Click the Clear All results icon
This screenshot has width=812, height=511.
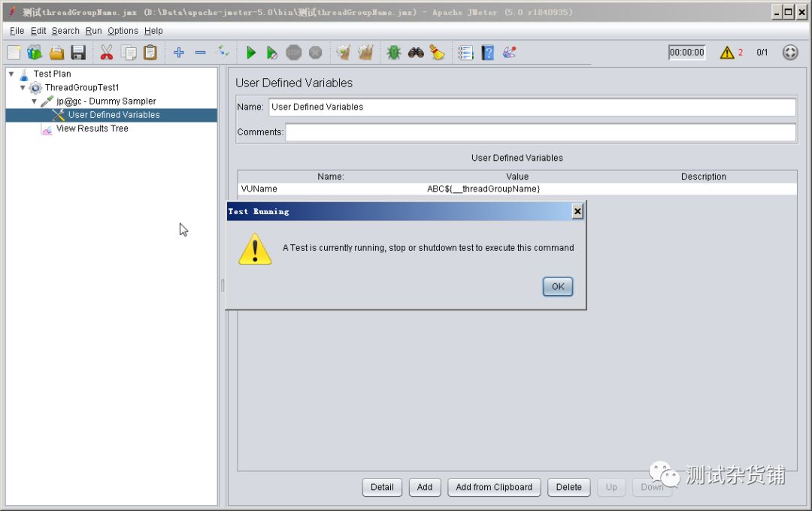(x=365, y=53)
